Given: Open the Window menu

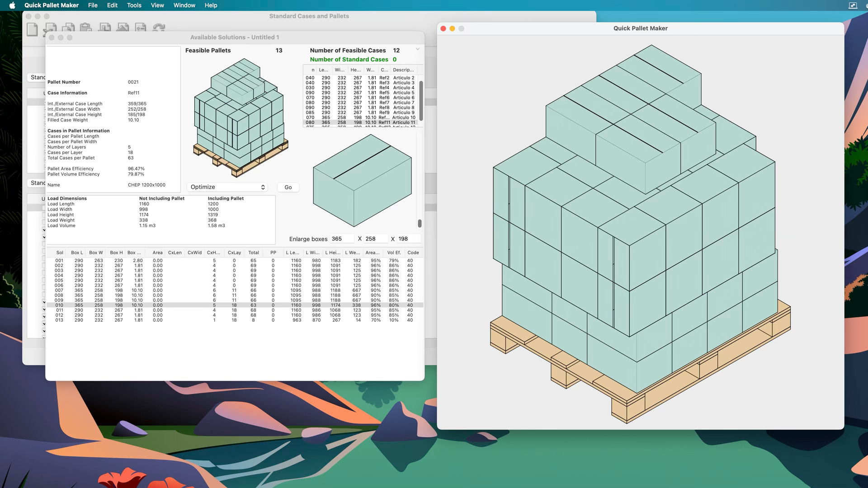Looking at the screenshot, I should 184,5.
